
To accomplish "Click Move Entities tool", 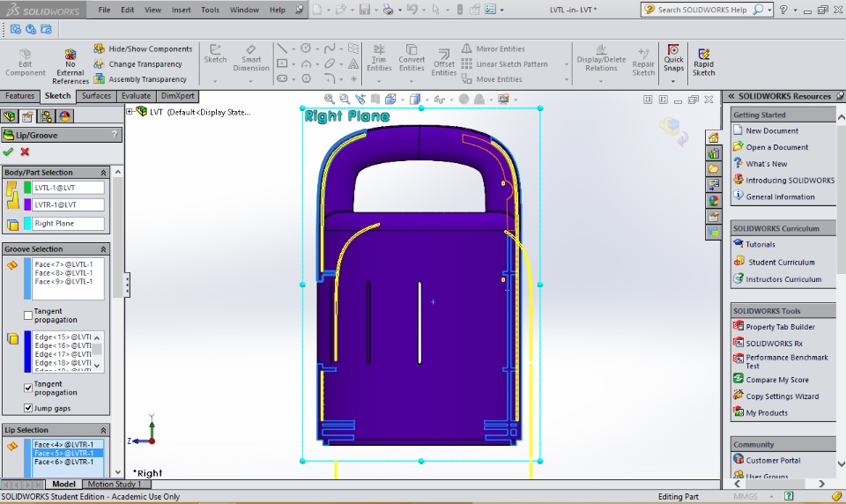I will tap(492, 78).
